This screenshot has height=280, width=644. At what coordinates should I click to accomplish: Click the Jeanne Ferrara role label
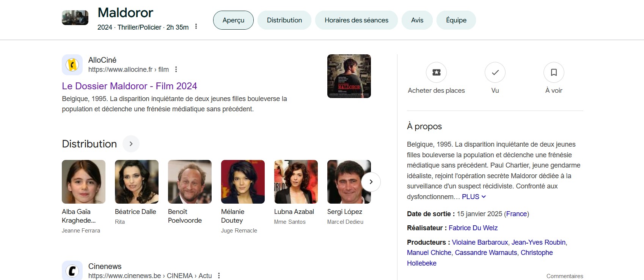click(x=81, y=231)
